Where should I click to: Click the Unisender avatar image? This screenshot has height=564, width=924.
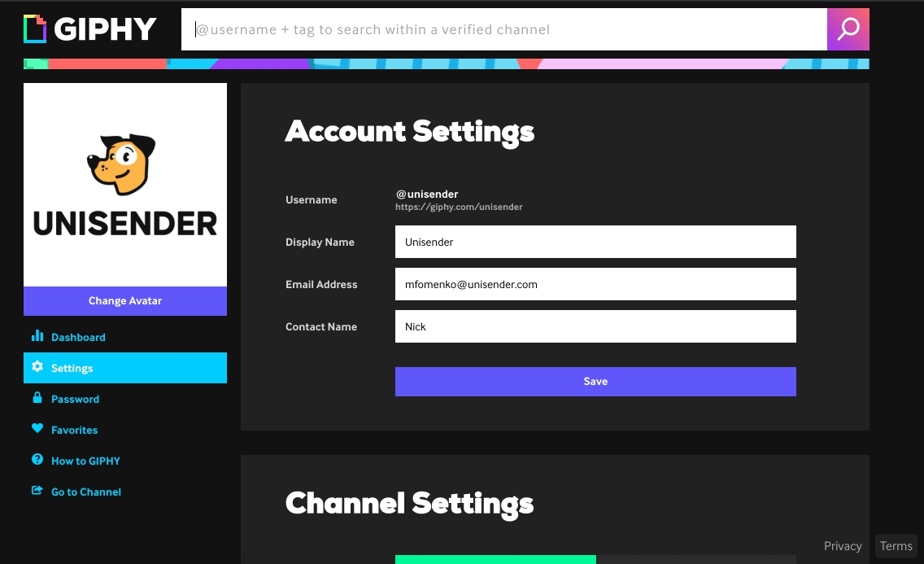pos(125,185)
